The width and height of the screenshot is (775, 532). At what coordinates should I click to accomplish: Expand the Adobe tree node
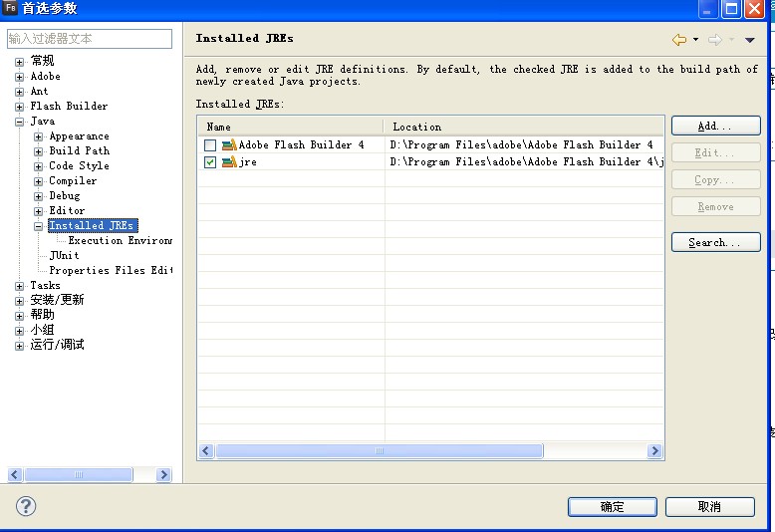click(19, 77)
